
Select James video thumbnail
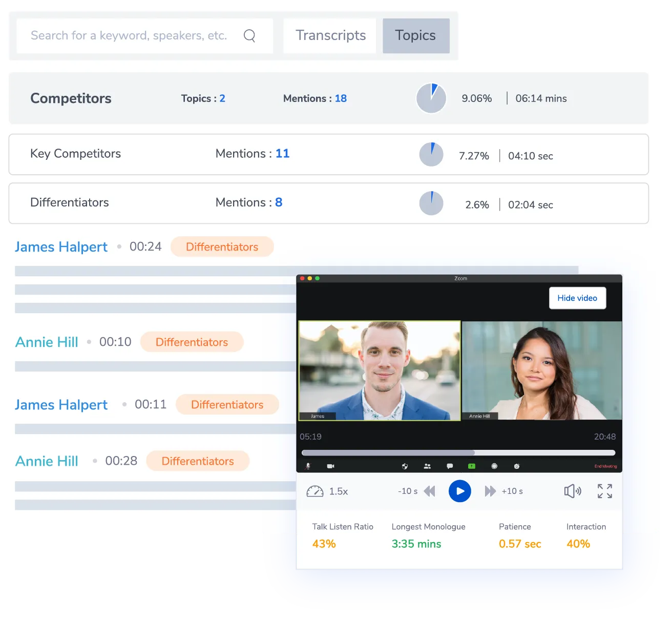(x=380, y=370)
